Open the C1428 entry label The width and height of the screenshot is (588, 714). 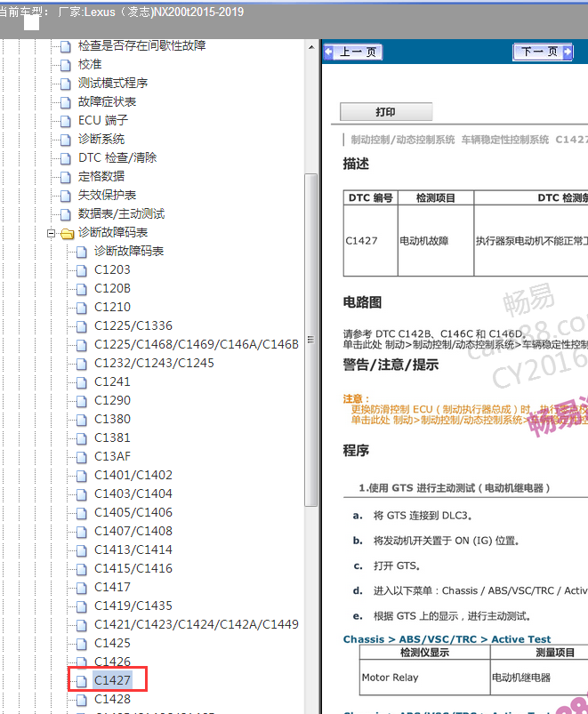112,699
